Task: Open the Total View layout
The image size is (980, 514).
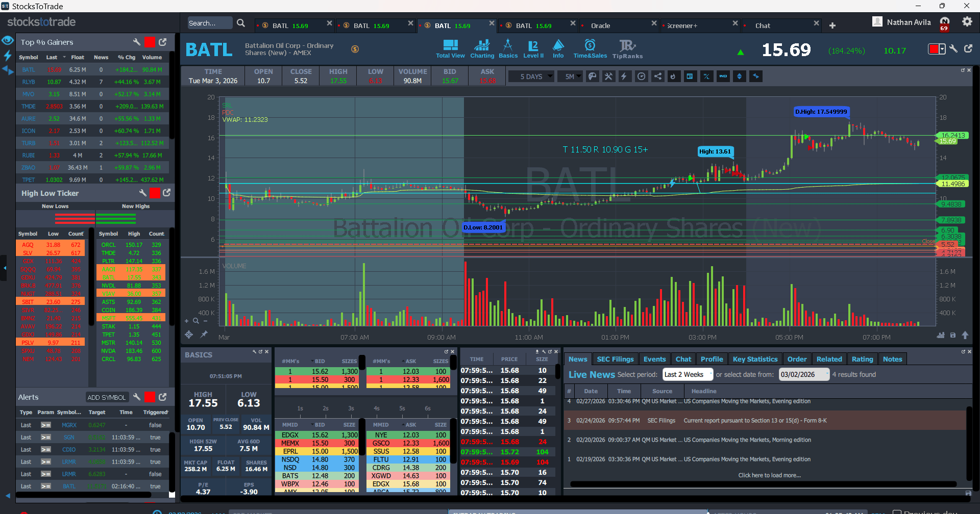Action: pyautogui.click(x=450, y=49)
